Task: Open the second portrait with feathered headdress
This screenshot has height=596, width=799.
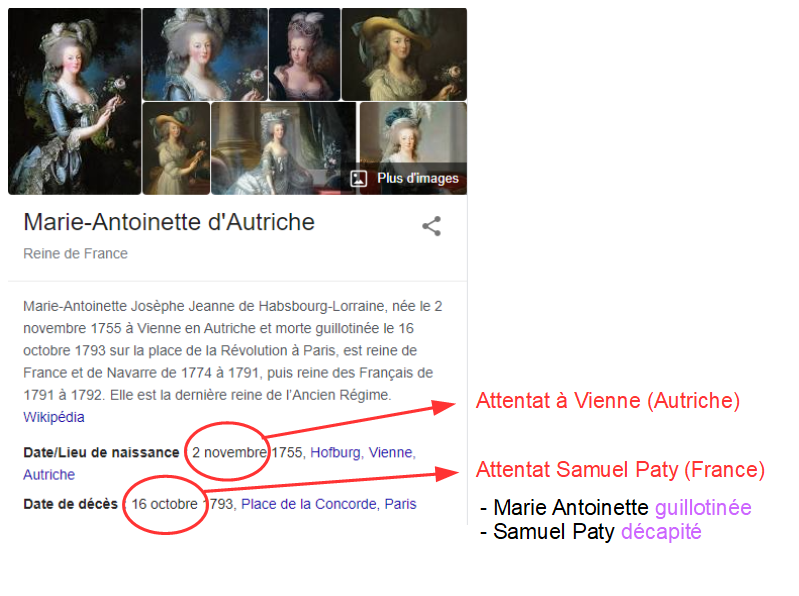Action: [x=205, y=54]
